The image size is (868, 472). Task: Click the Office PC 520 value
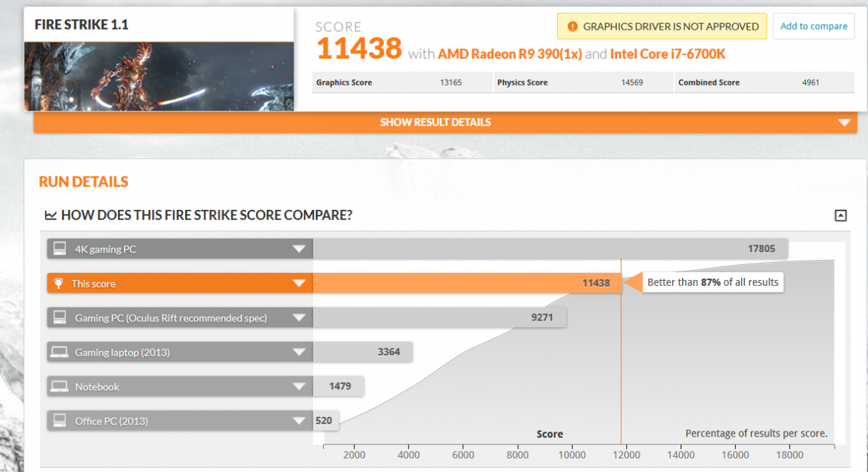(323, 421)
